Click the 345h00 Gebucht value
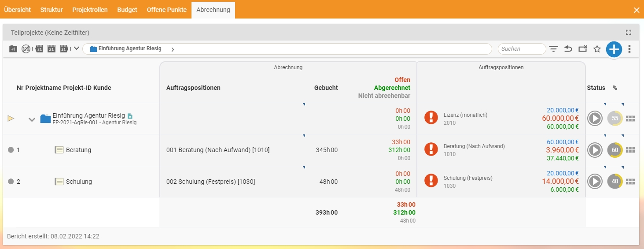Viewport: 644px width, 249px height. coord(327,150)
